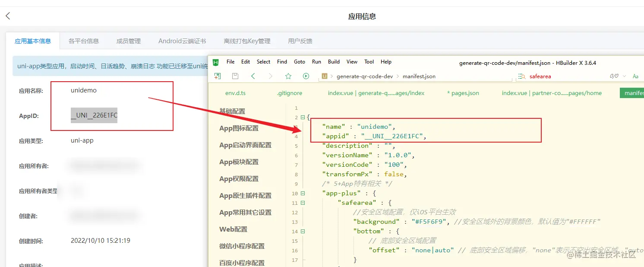Viewport: 644px width, 267px height.
Task: Switch to the pages.json editor tab
Action: click(x=463, y=93)
